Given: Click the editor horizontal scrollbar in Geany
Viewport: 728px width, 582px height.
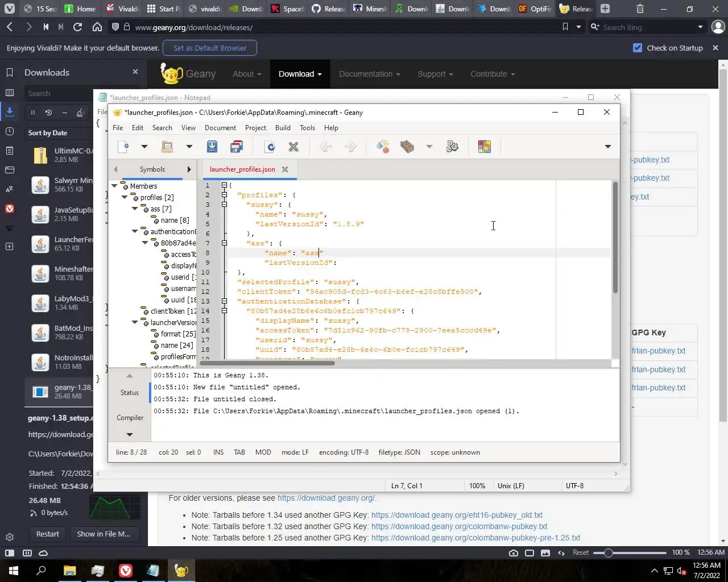Looking at the screenshot, I should tap(267, 363).
